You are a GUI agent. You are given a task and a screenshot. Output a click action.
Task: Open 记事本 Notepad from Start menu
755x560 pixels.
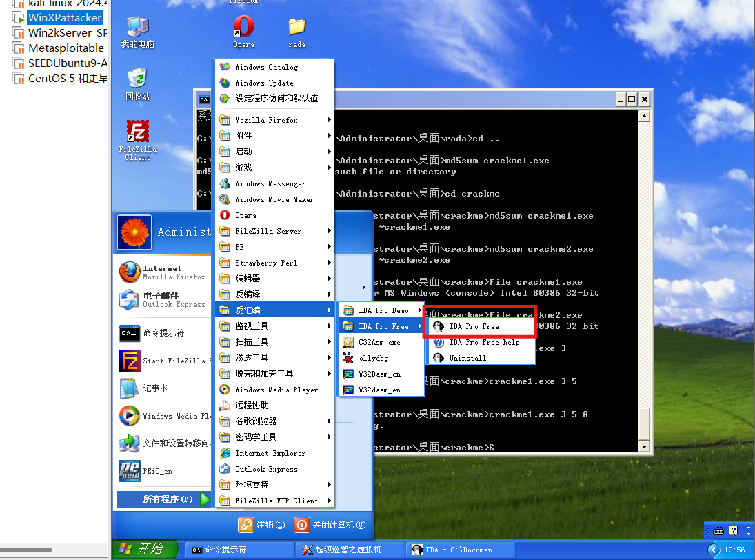coord(163,388)
